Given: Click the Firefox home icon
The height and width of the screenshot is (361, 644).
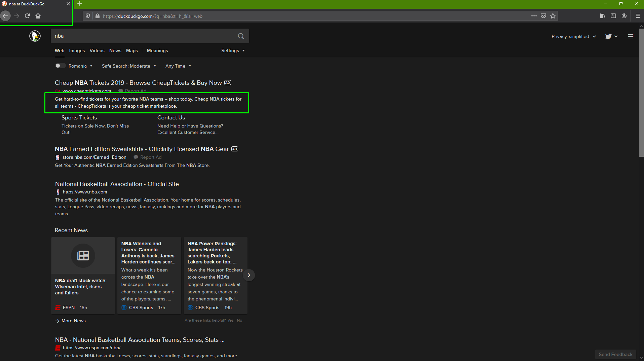Looking at the screenshot, I should (x=38, y=16).
